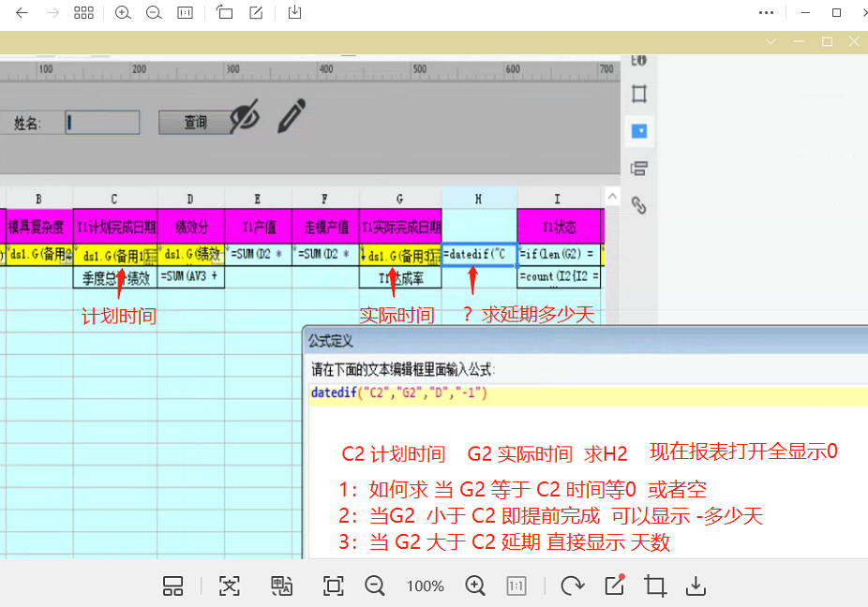Click the eye-slash visibility icon
The width and height of the screenshot is (868, 607).
tap(244, 118)
